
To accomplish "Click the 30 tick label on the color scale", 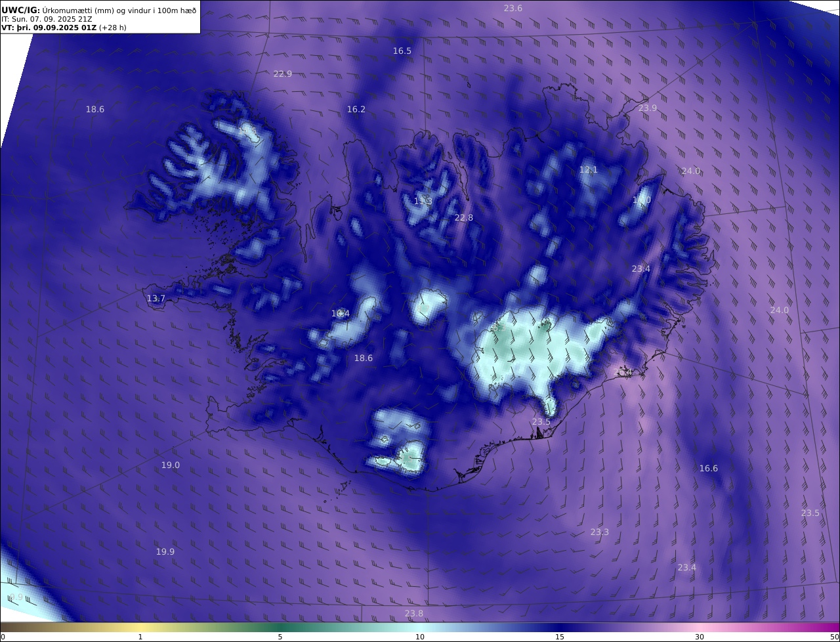I will pos(700,637).
